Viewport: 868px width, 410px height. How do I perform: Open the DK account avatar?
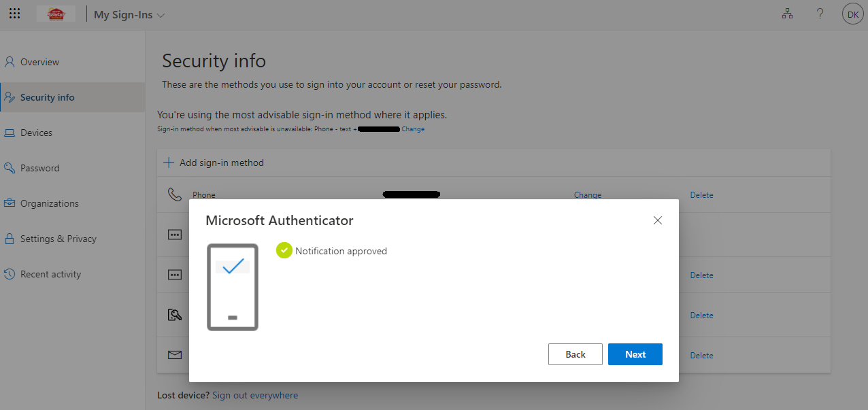pyautogui.click(x=852, y=14)
